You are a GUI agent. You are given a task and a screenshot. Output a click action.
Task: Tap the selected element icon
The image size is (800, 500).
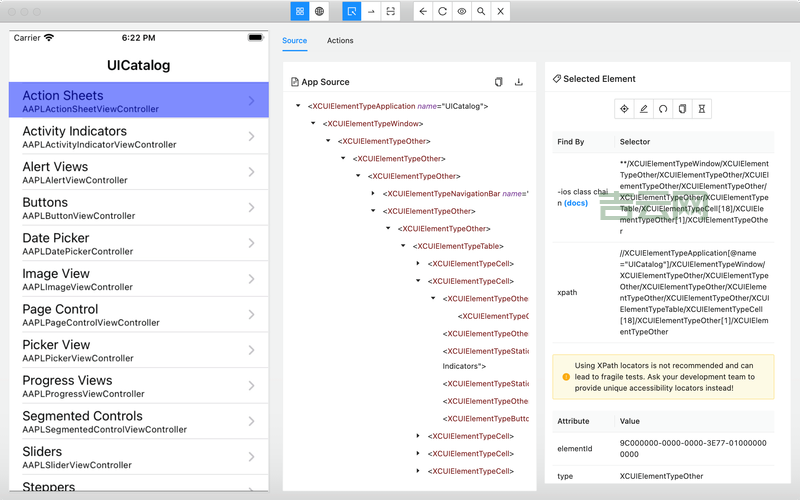[624, 108]
